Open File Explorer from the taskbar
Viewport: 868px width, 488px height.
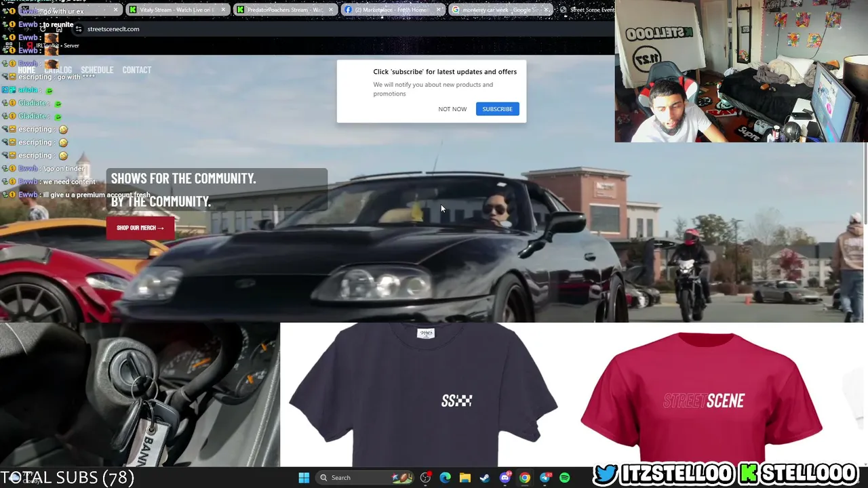coord(465,478)
